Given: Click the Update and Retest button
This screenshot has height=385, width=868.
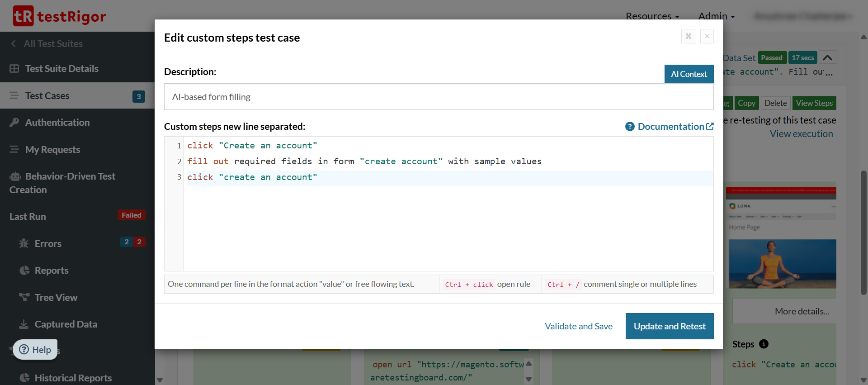Looking at the screenshot, I should tap(669, 326).
